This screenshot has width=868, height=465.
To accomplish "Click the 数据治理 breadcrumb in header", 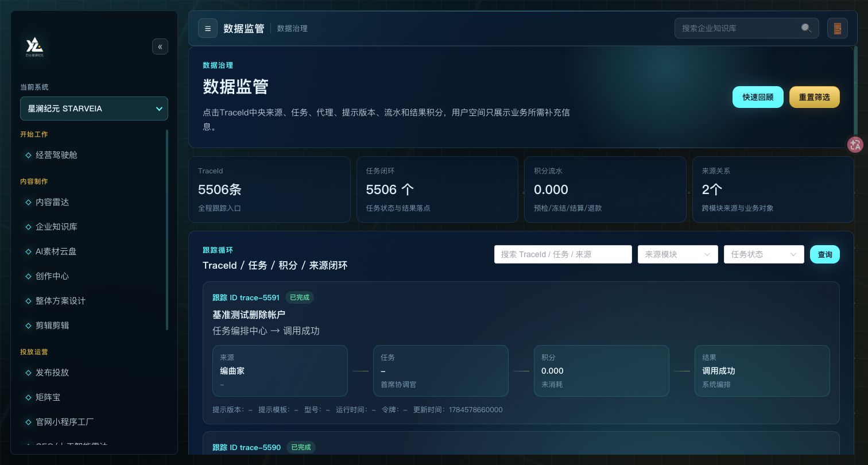I will pos(292,28).
